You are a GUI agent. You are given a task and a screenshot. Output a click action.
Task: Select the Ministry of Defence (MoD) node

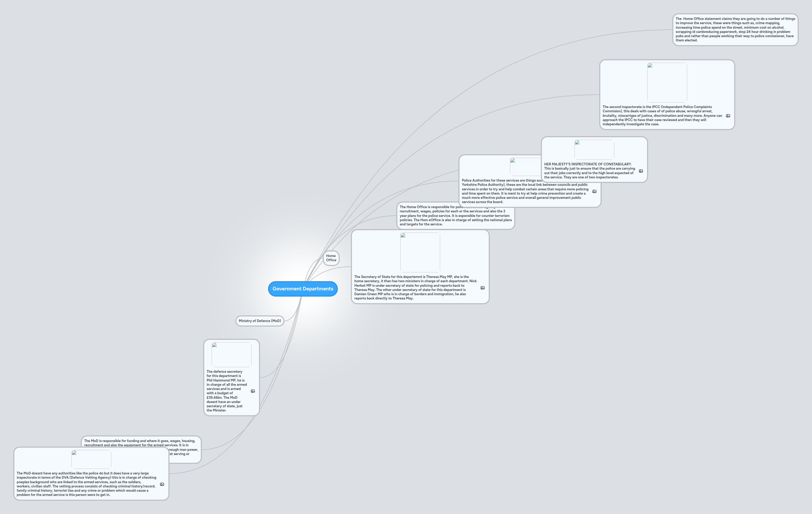coord(260,321)
